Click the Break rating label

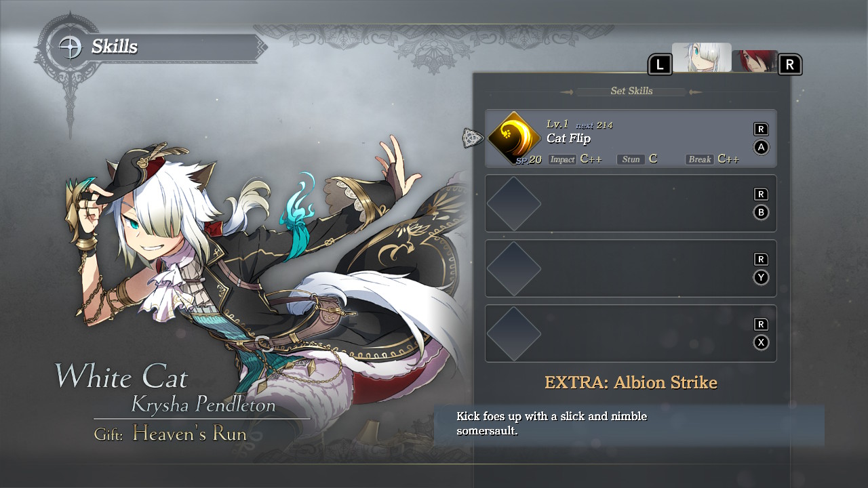699,159
